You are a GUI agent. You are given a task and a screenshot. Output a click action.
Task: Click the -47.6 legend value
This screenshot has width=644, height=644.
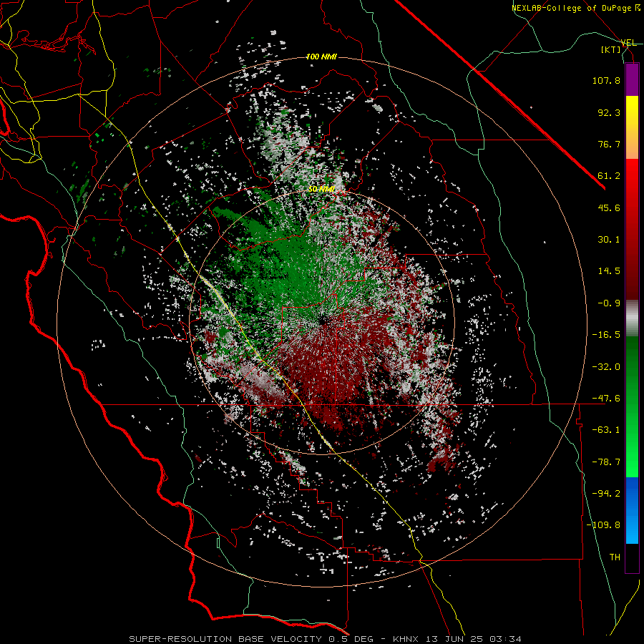point(606,399)
